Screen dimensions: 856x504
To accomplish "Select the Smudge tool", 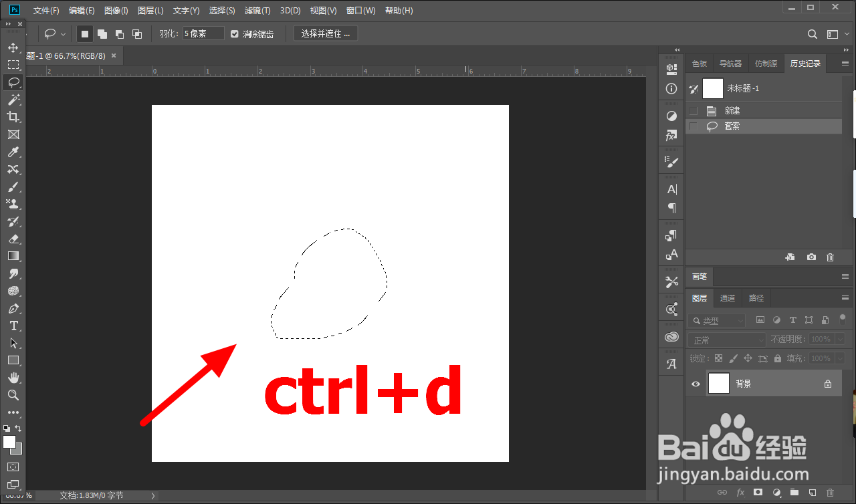I will point(13,273).
